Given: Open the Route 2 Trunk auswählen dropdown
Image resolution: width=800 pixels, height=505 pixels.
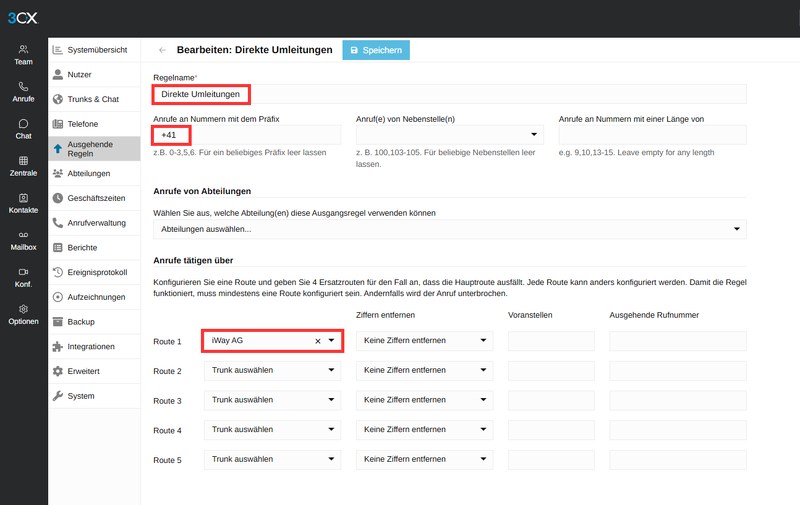Looking at the screenshot, I should (272, 370).
